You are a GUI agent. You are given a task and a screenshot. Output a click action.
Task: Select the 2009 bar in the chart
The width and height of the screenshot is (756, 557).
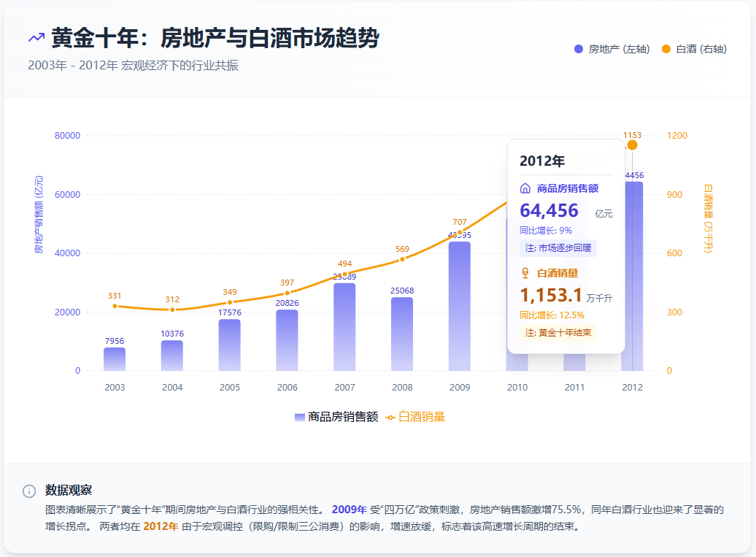point(459,307)
